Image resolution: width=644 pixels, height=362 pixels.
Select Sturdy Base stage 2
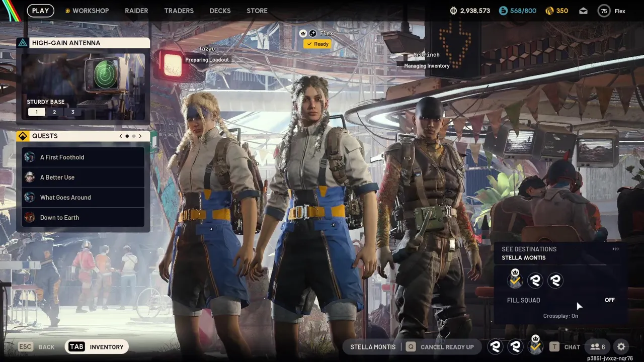(54, 112)
